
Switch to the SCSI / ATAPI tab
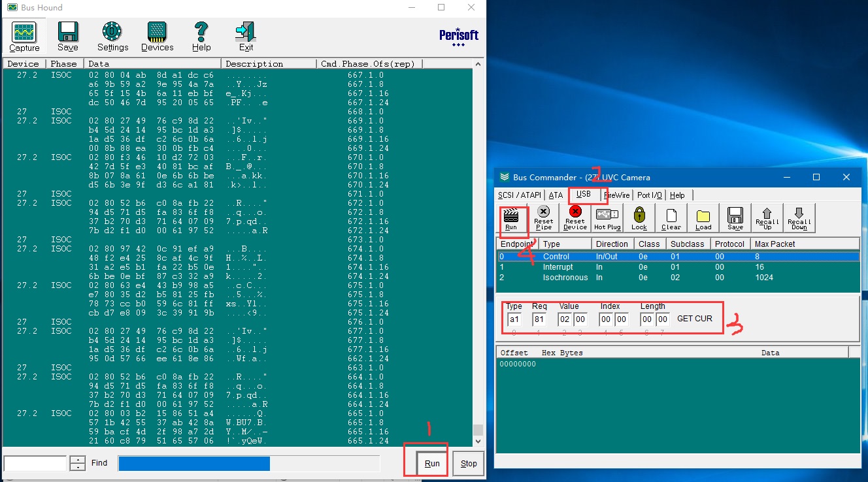(520, 195)
